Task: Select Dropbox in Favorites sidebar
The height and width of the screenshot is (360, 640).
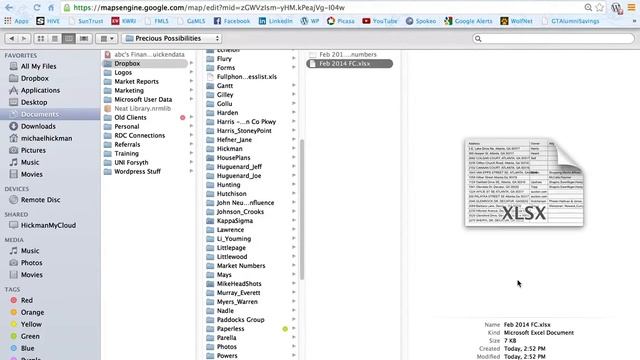Action: [35, 78]
